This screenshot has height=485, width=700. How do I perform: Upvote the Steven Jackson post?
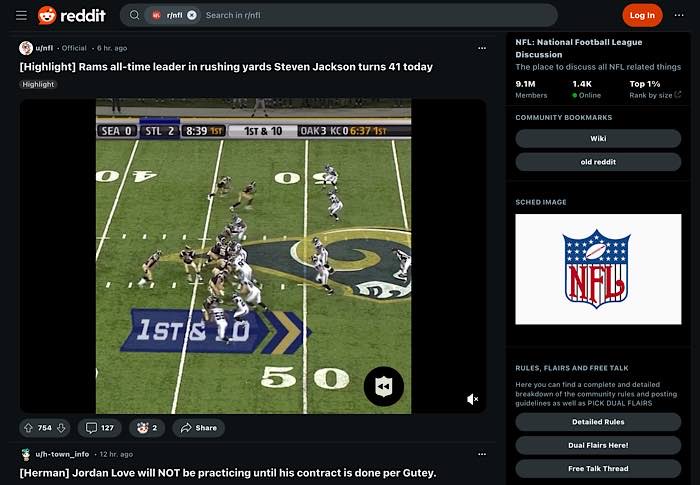(x=29, y=428)
